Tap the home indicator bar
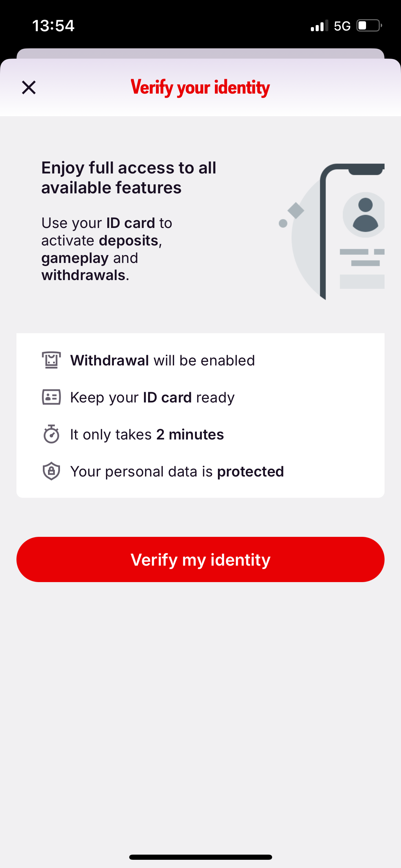The image size is (401, 868). (200, 857)
